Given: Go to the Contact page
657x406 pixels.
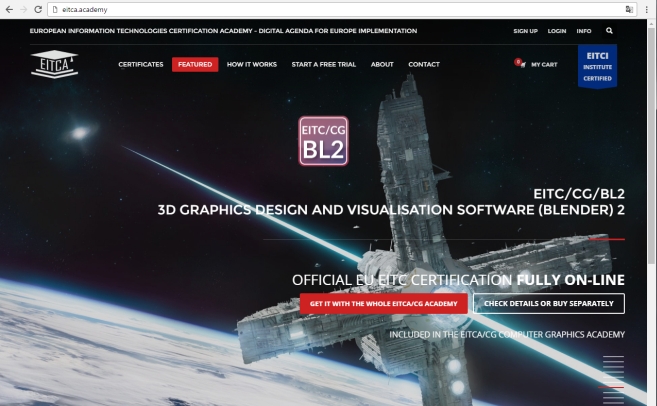Looking at the screenshot, I should point(424,64).
